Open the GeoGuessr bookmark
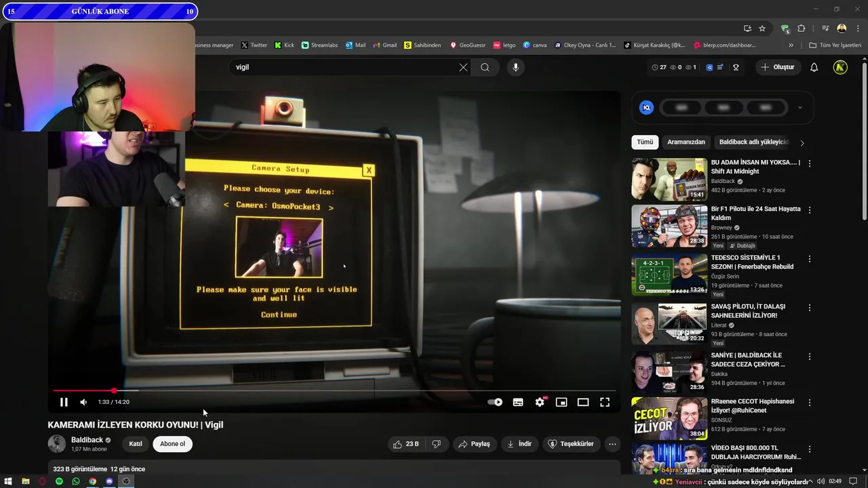Viewport: 868px width, 488px height. pyautogui.click(x=468, y=45)
